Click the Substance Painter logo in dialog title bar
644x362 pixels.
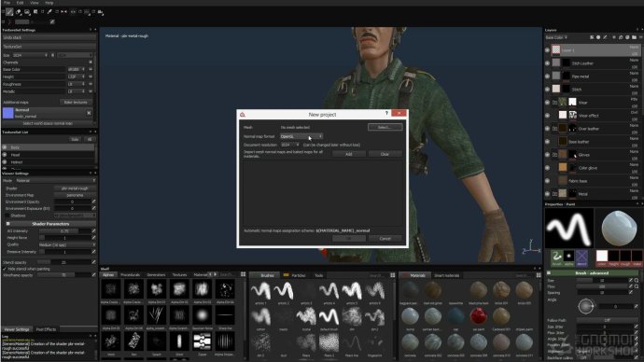tap(243, 115)
